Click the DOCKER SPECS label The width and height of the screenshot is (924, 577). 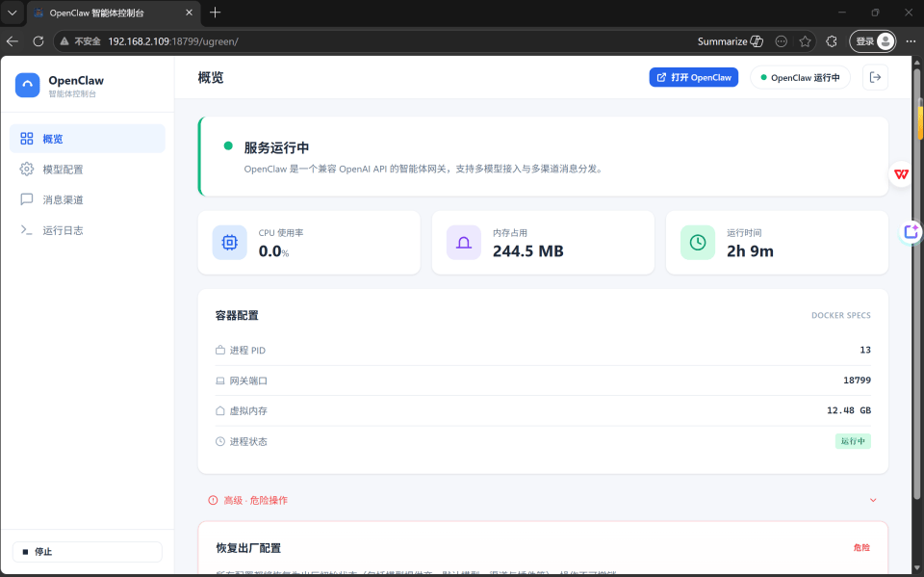click(841, 316)
